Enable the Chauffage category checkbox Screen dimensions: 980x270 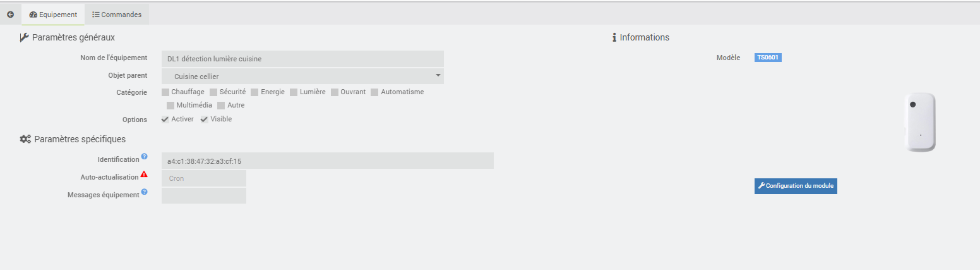tap(165, 92)
